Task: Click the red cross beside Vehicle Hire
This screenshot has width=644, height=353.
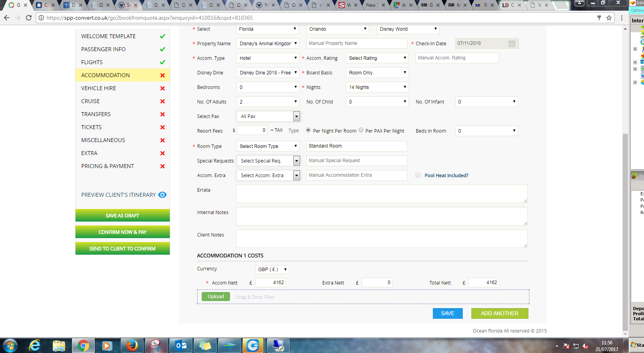Action: [x=162, y=88]
